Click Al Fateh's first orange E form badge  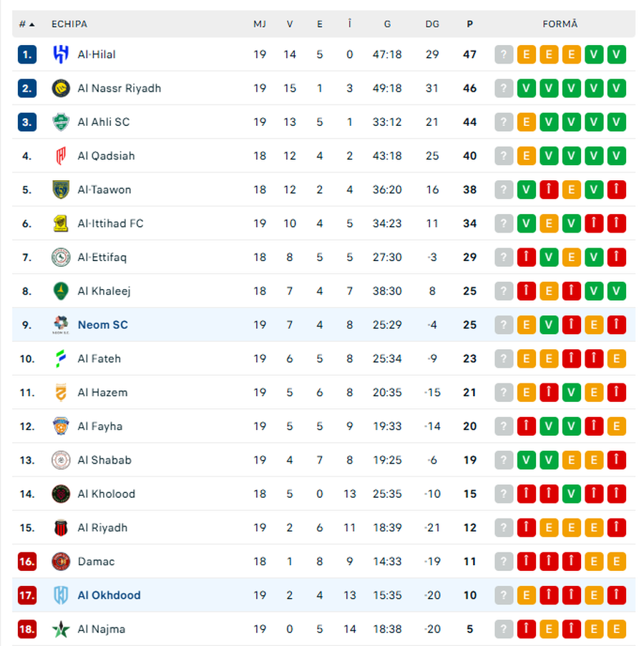coord(527,358)
